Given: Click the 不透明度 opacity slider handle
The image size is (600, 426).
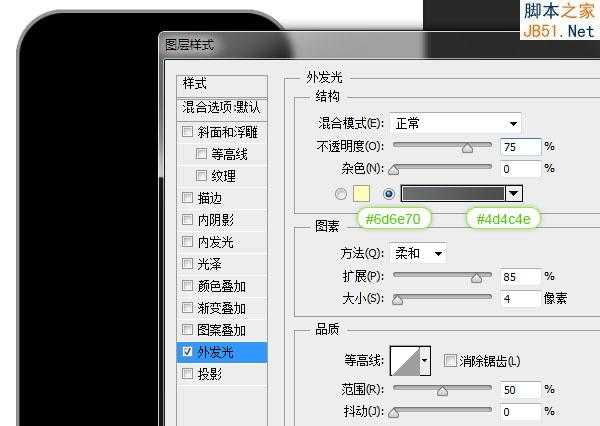Looking at the screenshot, I should [466, 148].
